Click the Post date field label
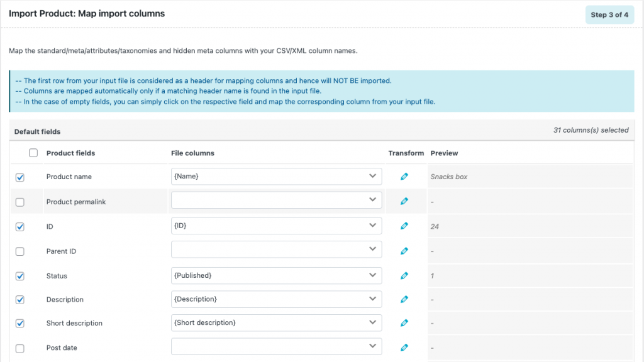This screenshot has height=362, width=644. pos(62,348)
